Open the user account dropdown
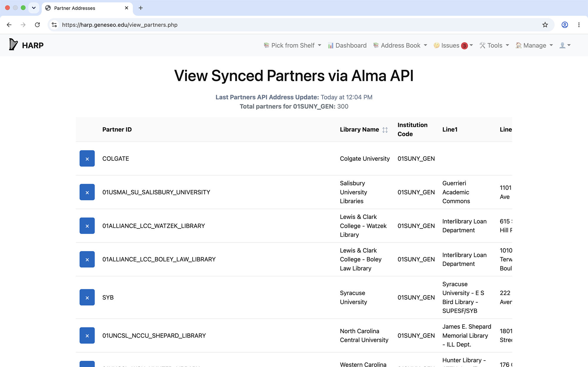 point(565,45)
